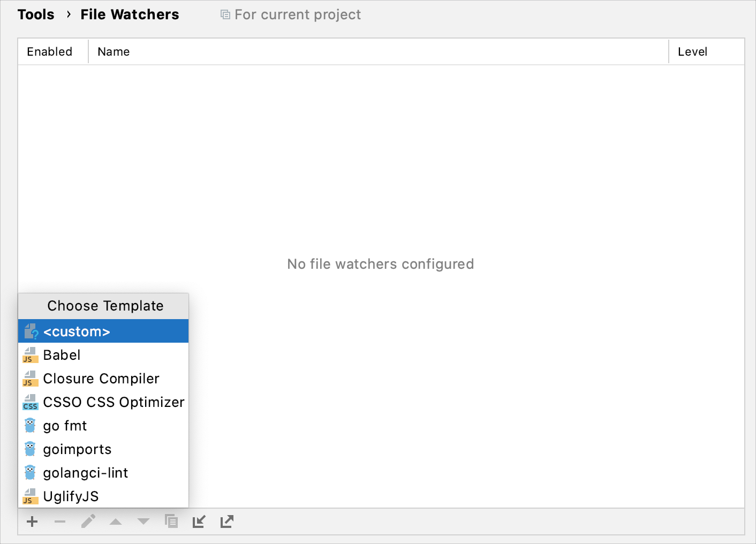Pick the UglifyJS template
756x544 pixels.
tap(71, 496)
